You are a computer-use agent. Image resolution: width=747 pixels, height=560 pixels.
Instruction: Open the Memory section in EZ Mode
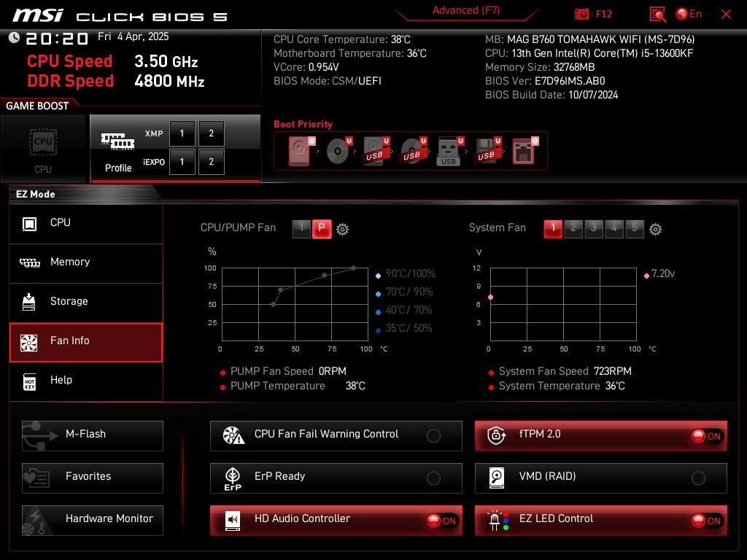pyautogui.click(x=86, y=262)
